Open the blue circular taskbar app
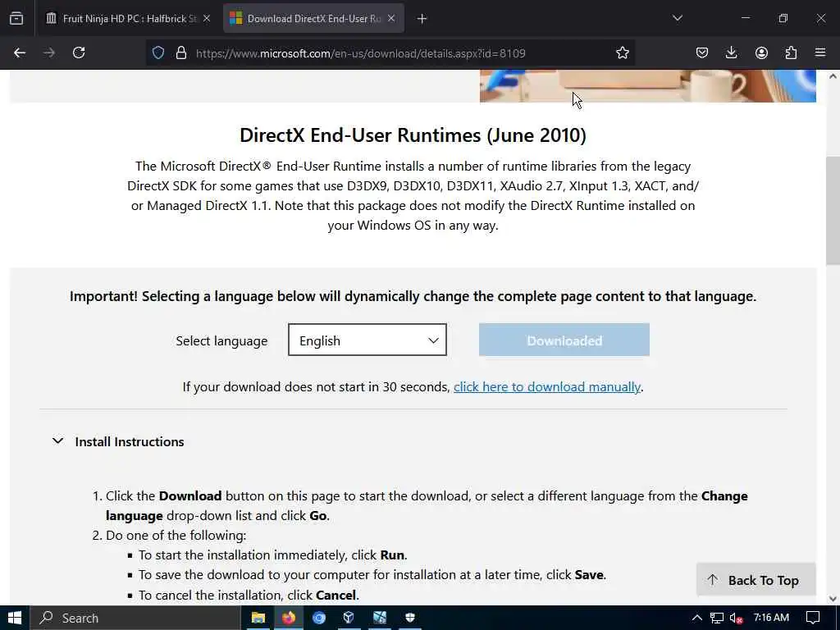Screen dimensions: 840x630 click(319, 618)
